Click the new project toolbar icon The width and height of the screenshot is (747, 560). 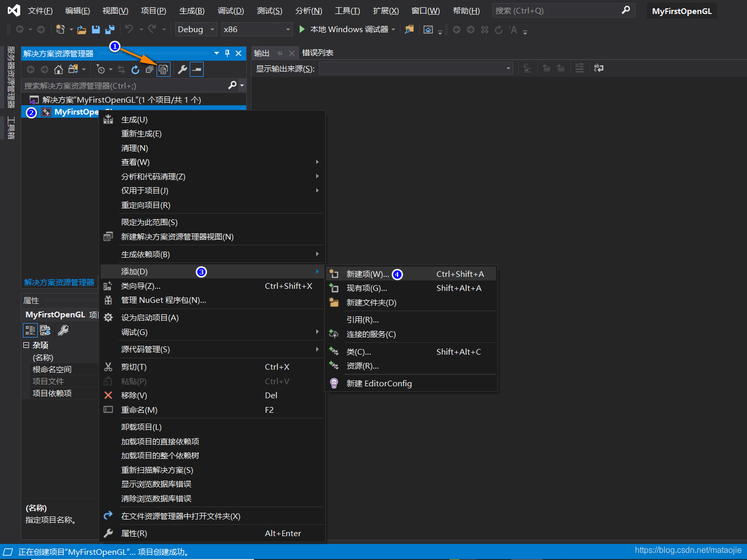tap(61, 30)
